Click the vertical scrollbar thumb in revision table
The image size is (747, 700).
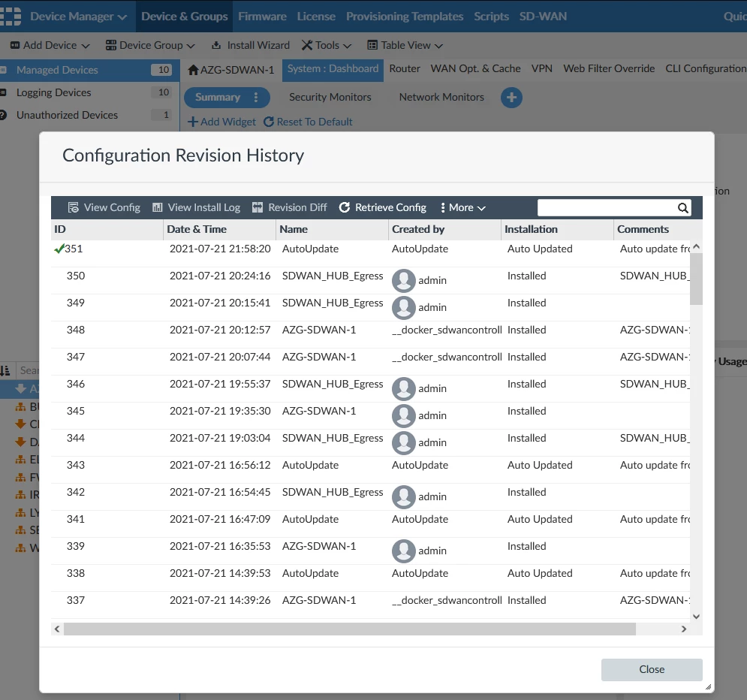pyautogui.click(x=696, y=279)
